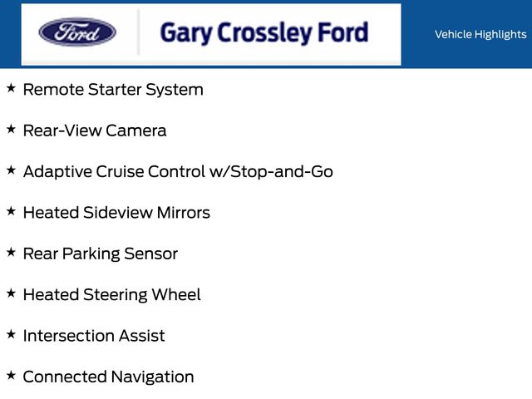Click the star bullet beside Rear-View Camera
532x399 pixels.
[11, 129]
